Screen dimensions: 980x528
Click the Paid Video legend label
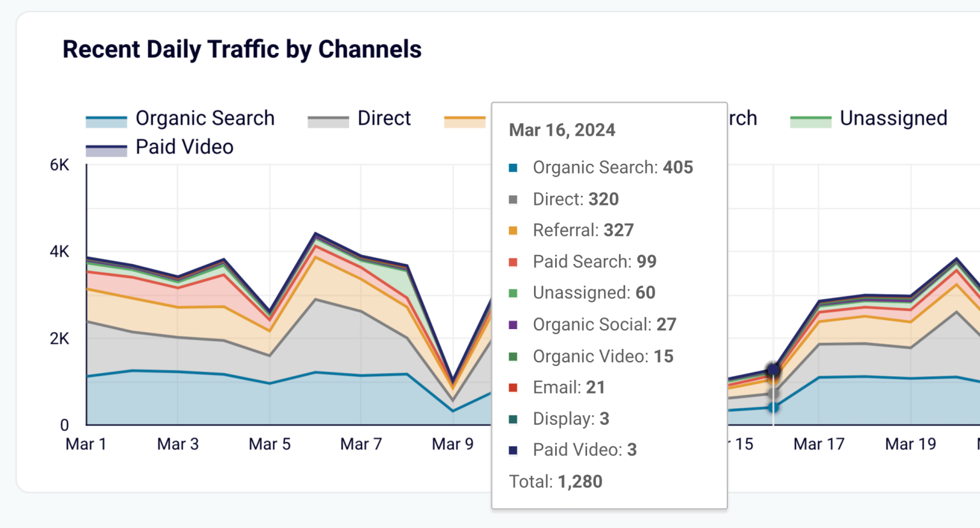pos(184,147)
